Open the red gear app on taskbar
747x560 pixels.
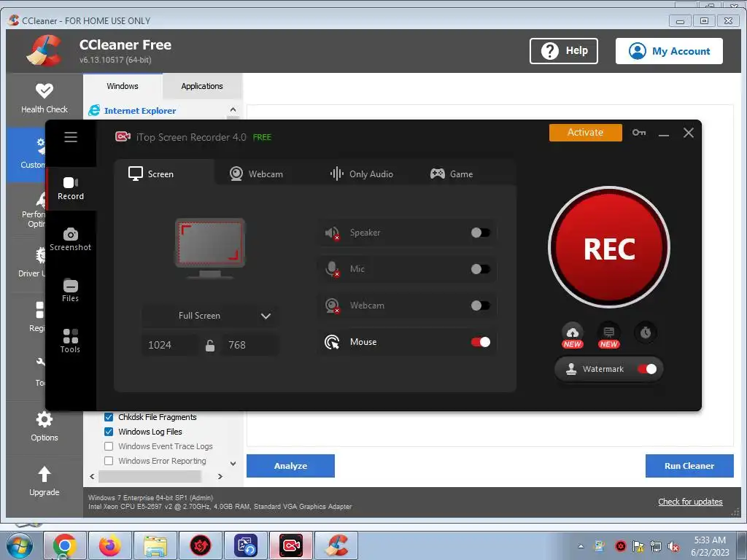201,545
